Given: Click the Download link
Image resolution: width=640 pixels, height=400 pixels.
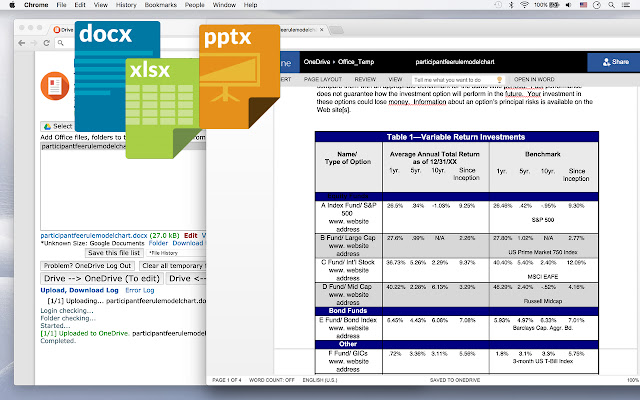Looking at the screenshot, I should tap(187, 243).
